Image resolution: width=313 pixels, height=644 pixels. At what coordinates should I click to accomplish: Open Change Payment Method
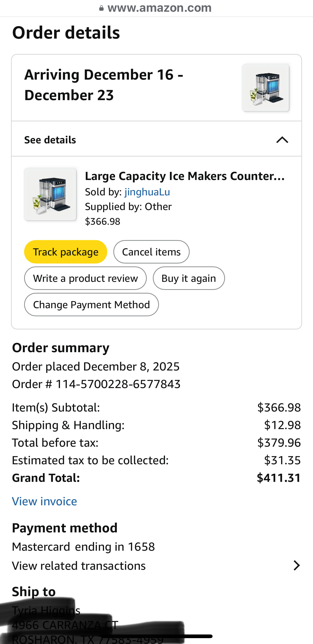pyautogui.click(x=91, y=305)
